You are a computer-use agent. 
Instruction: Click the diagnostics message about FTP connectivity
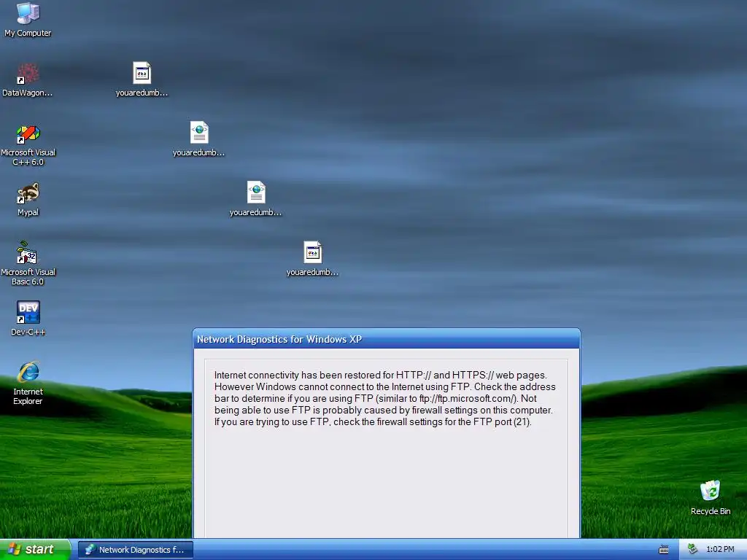click(385, 399)
